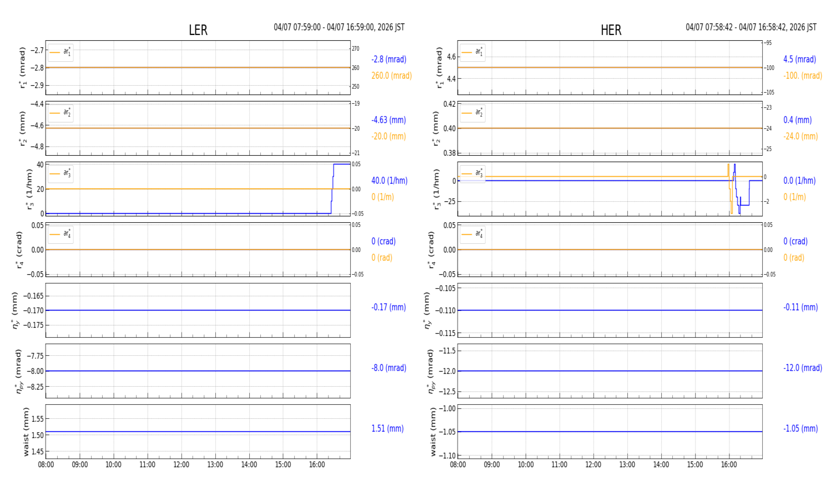This screenshot has height=504, width=824.
Task: Select the ∂r2* legend in HER plot
Action: 473,113
